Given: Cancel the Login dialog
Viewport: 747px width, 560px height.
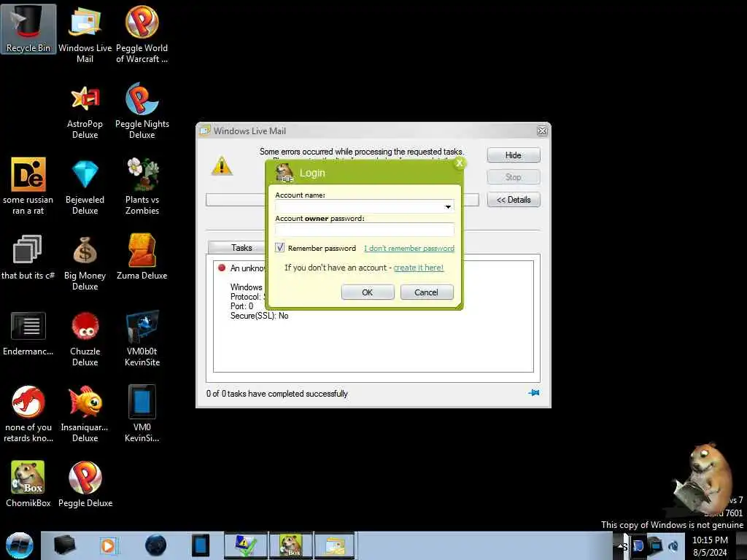Looking at the screenshot, I should [426, 292].
